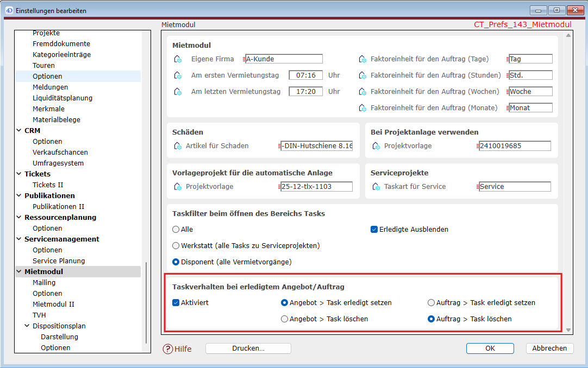Collapse the CRM tree node
The width and height of the screenshot is (588, 368).
coord(19,130)
